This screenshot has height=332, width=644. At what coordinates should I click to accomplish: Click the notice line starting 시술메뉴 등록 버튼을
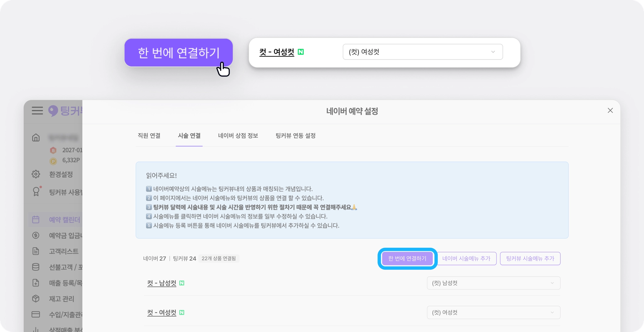pyautogui.click(x=243, y=225)
